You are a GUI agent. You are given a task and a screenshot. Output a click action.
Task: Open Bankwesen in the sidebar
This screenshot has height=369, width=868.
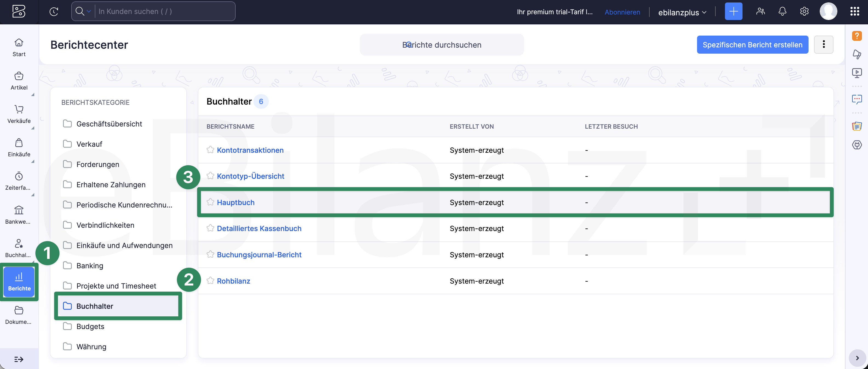point(19,215)
